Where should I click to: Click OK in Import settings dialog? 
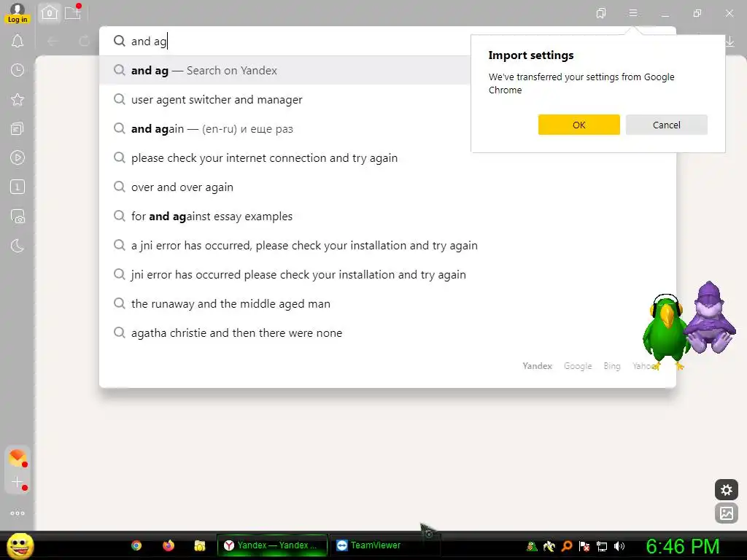tap(578, 125)
